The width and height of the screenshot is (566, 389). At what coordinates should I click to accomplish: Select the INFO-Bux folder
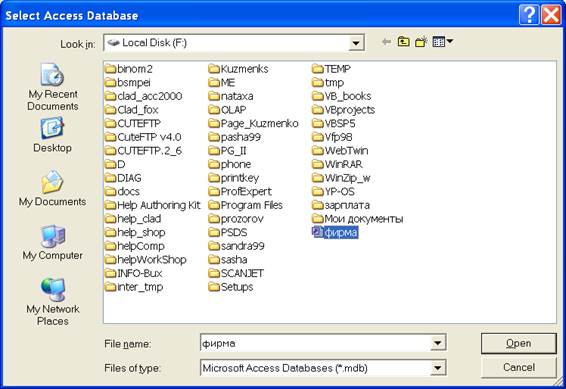pos(134,273)
